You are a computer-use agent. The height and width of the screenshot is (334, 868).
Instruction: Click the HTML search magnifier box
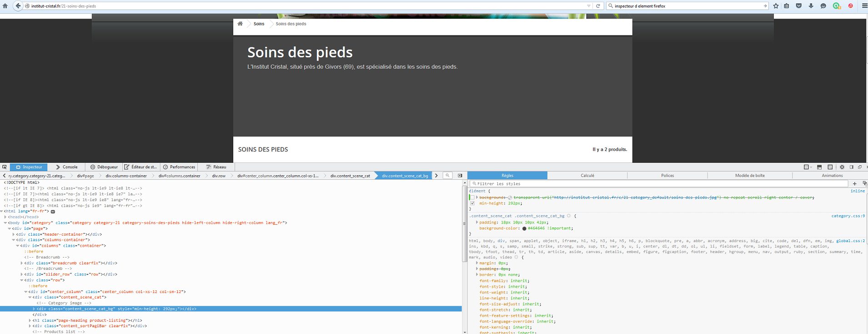coord(448,176)
